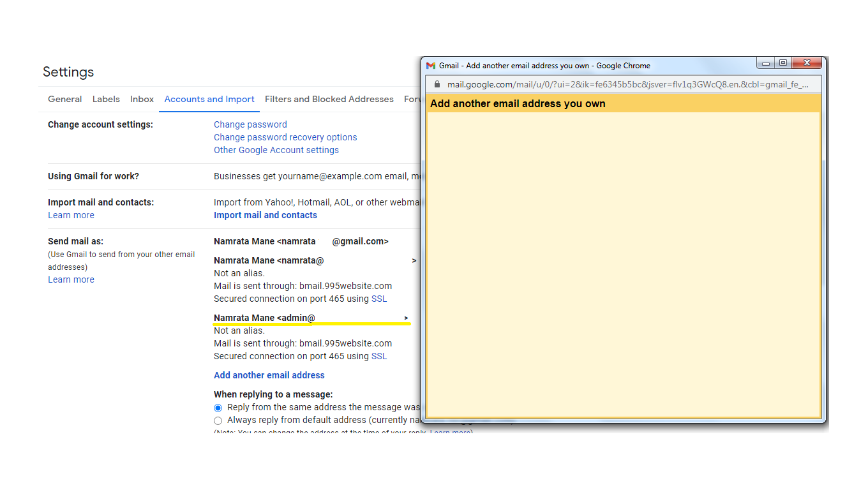868x490 pixels.
Task: Switch to the General settings tab
Action: pyautogui.click(x=65, y=100)
